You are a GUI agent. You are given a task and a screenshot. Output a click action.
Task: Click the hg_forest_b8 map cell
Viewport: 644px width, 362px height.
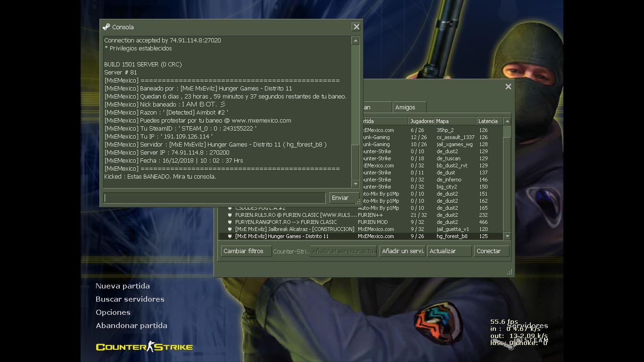[452, 236]
